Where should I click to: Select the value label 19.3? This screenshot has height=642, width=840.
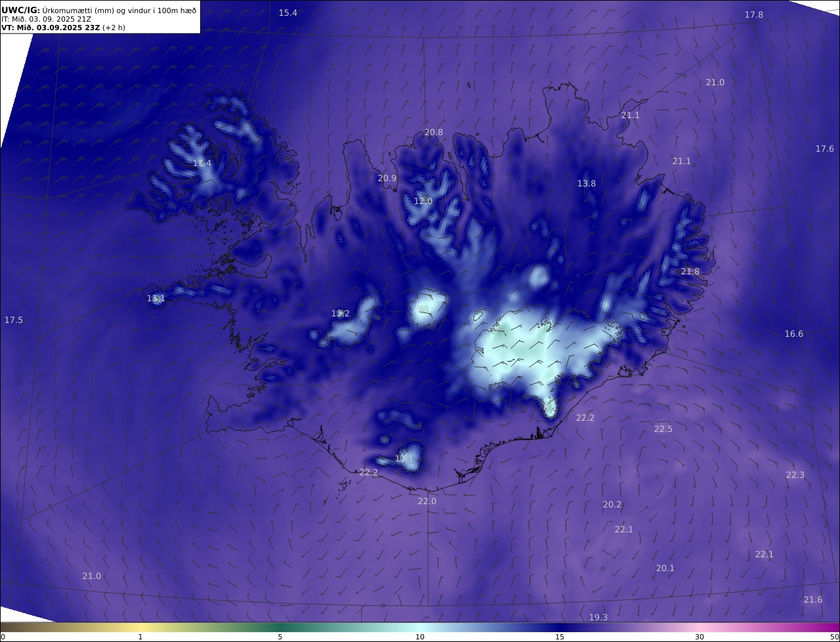pyautogui.click(x=598, y=618)
